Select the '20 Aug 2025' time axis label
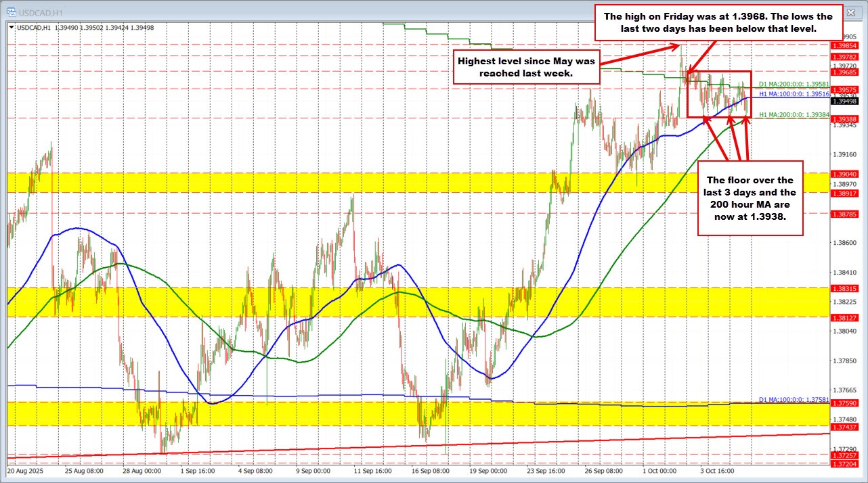The width and height of the screenshot is (868, 483). coord(26,471)
